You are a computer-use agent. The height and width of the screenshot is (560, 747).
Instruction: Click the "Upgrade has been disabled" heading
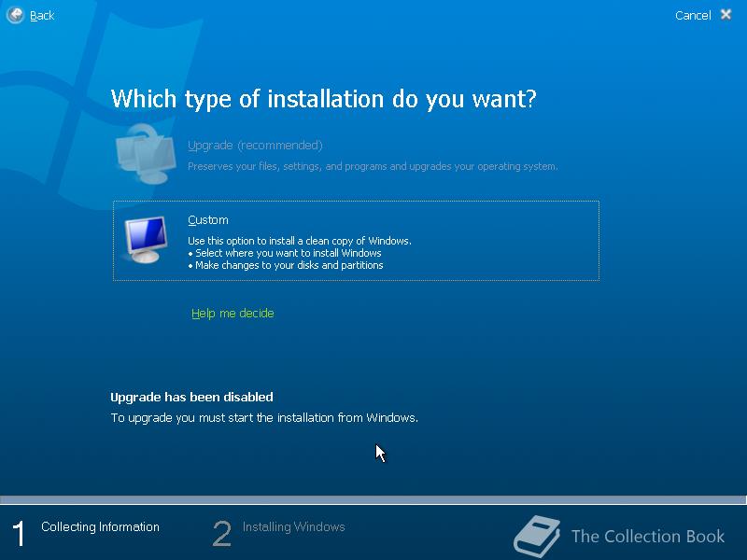point(191,398)
